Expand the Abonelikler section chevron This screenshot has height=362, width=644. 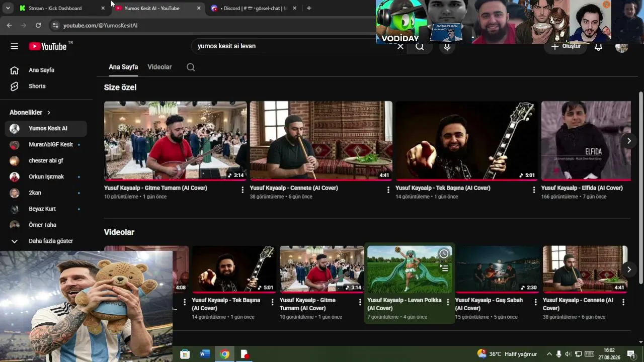(49, 113)
